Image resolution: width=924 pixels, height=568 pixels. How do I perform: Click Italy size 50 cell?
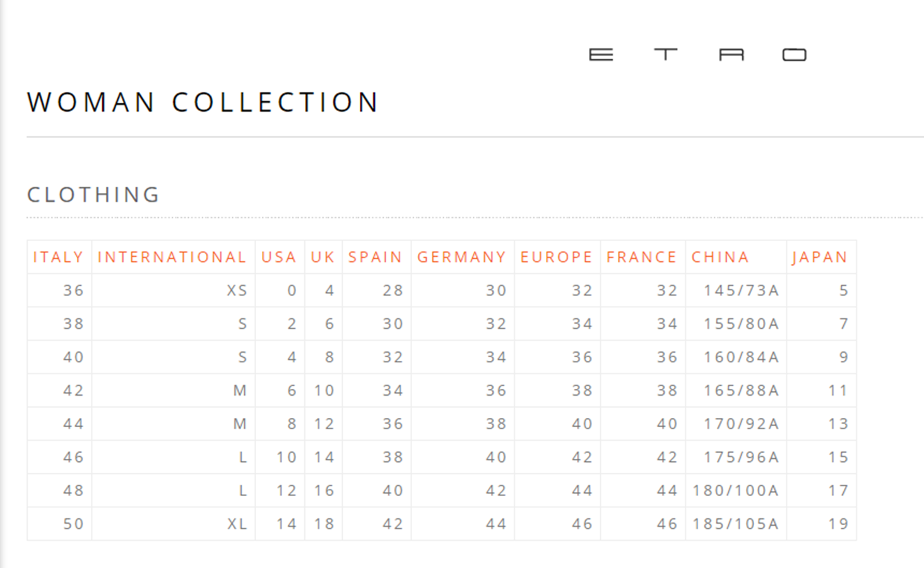73,524
